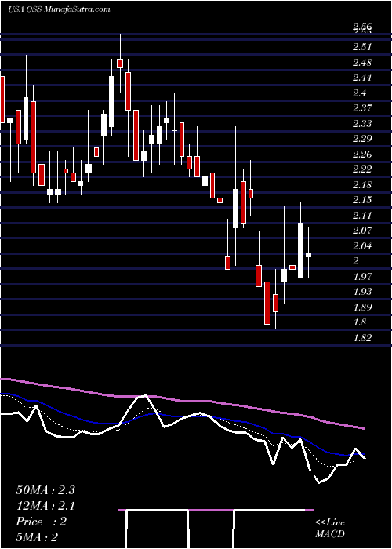Click the 1.93 price axis label
Image resolution: width=392 pixels, height=549 pixels.
[x=362, y=291]
